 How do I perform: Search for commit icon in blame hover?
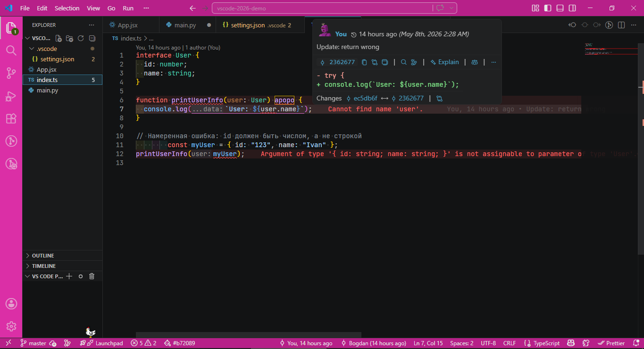pyautogui.click(x=404, y=62)
